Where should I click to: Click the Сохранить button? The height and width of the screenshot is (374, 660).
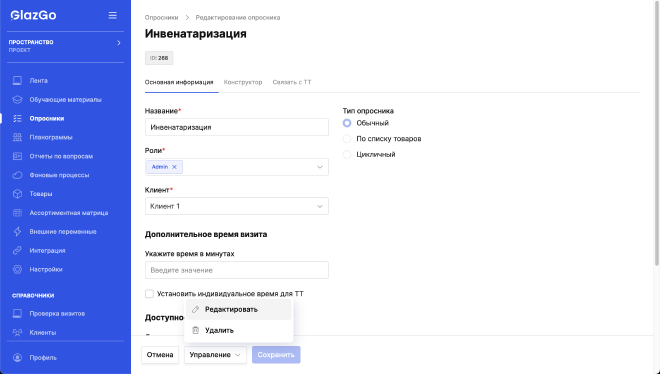tap(276, 355)
